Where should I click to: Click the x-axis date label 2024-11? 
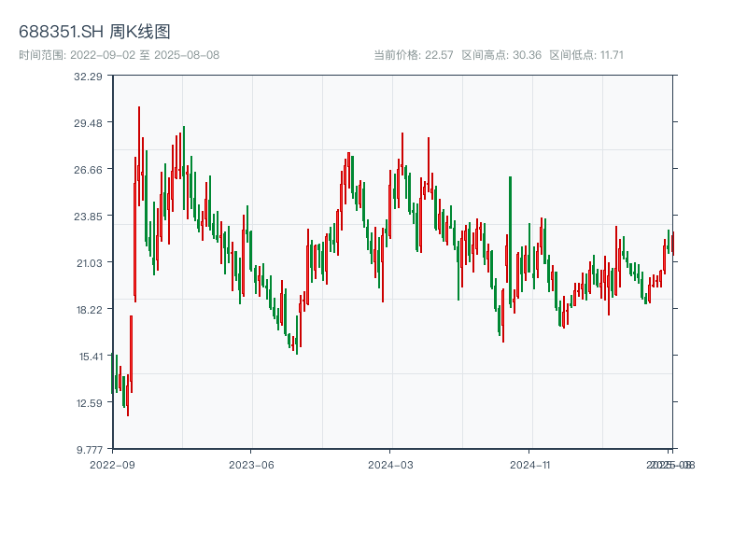[x=529, y=465]
